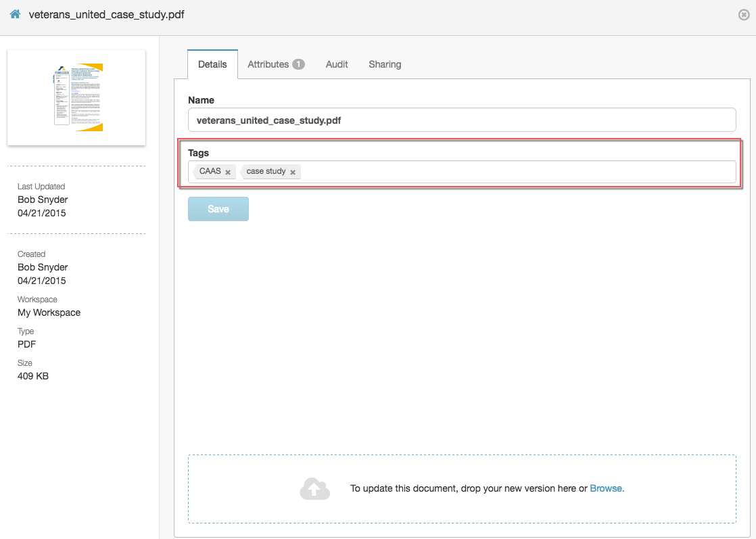Click the 409 KB size value

pos(32,376)
